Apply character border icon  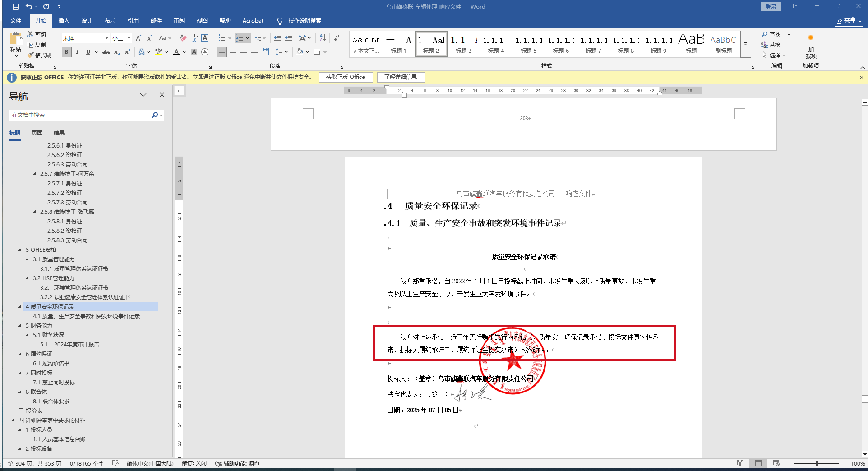tap(205, 38)
